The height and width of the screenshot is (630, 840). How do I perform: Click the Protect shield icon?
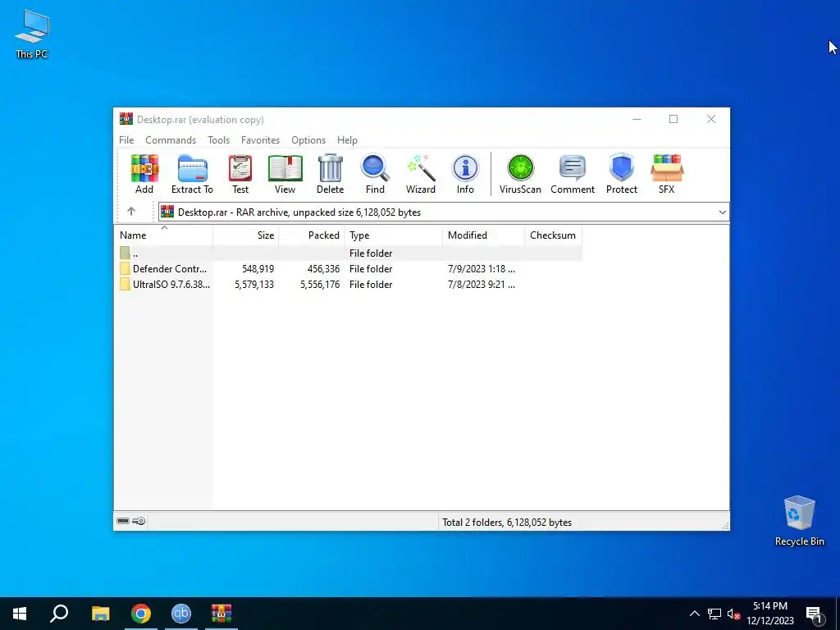(x=622, y=174)
